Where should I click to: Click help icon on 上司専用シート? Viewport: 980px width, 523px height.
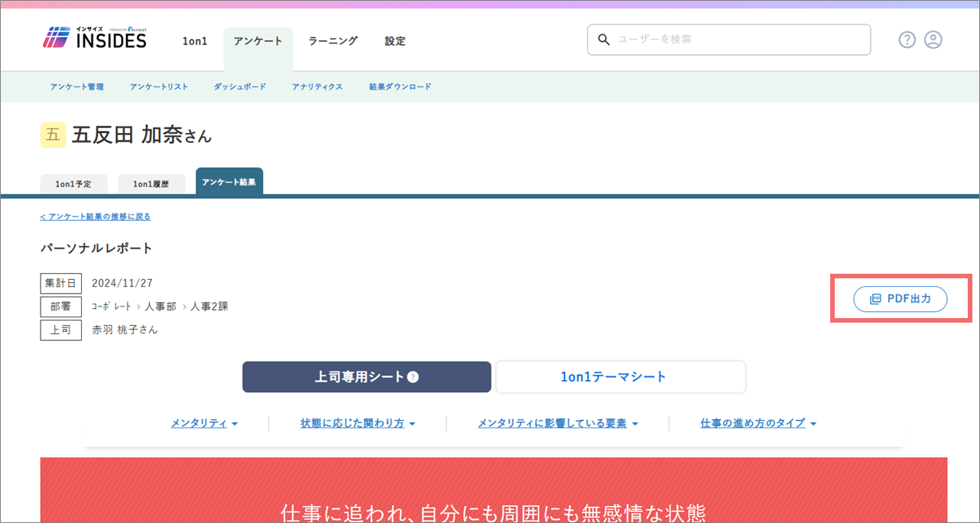pyautogui.click(x=413, y=377)
